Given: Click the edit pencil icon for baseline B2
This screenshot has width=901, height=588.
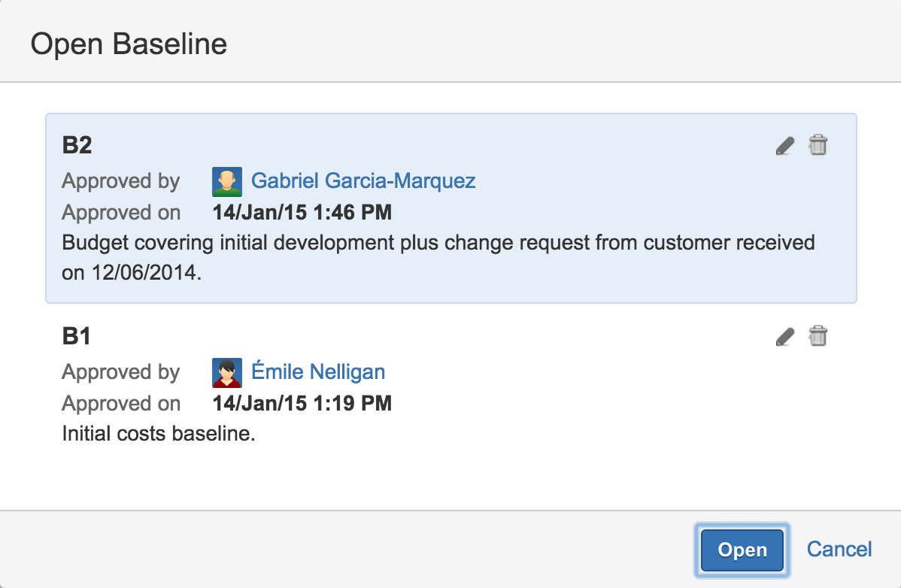Looking at the screenshot, I should tap(784, 145).
